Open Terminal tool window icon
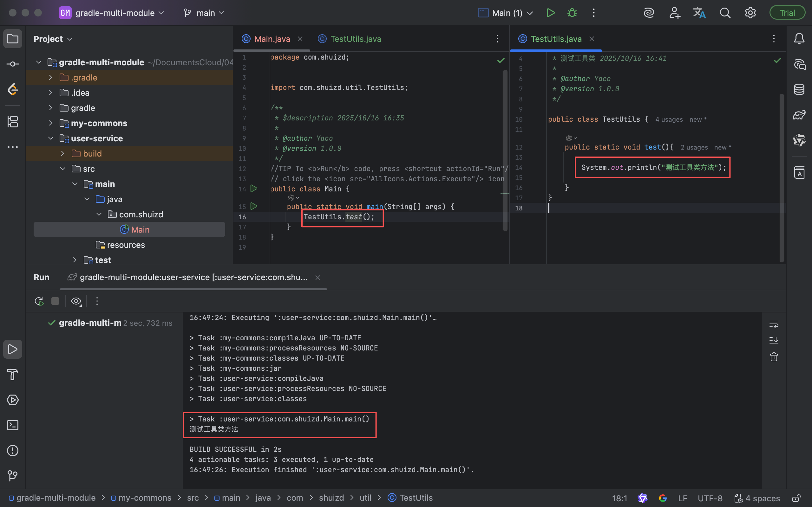 (13, 425)
